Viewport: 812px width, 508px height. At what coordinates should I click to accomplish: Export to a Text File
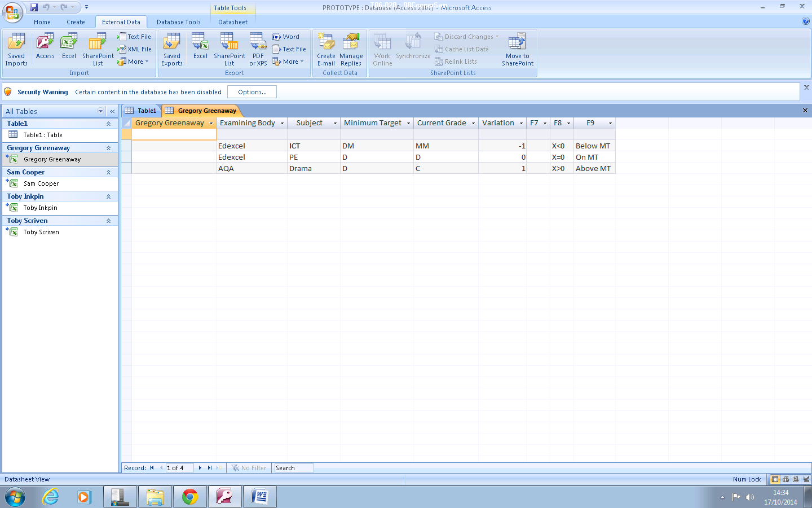tap(289, 49)
